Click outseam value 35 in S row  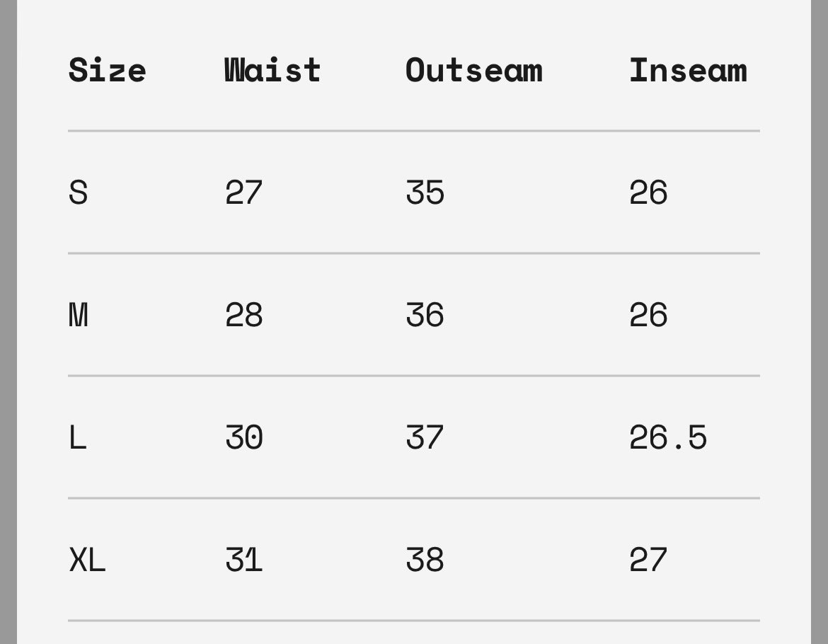tap(425, 192)
